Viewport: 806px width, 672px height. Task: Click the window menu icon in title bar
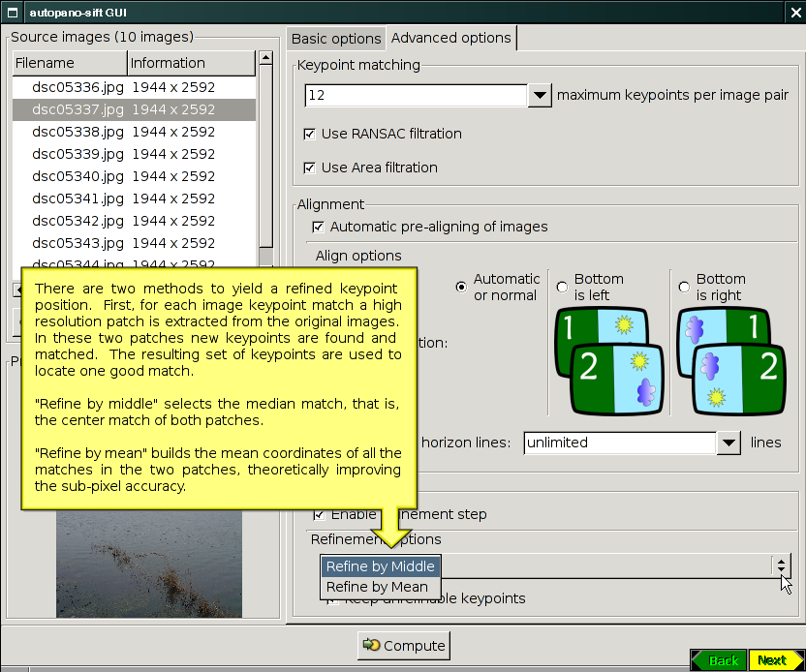14,12
